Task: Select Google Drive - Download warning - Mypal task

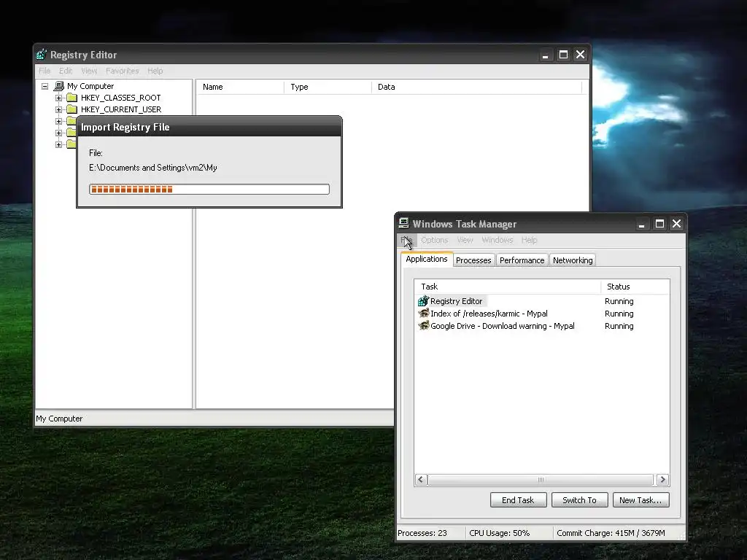Action: [x=542, y=326]
